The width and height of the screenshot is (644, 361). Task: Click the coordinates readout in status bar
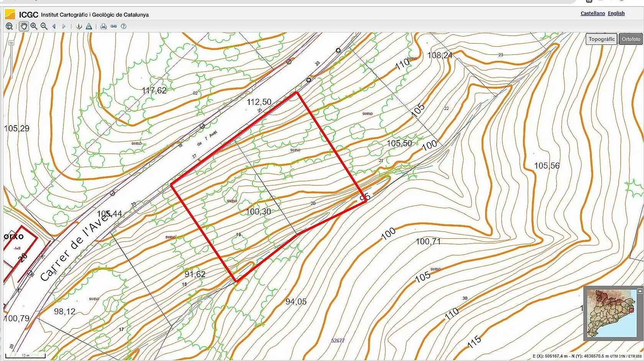pyautogui.click(x=587, y=356)
